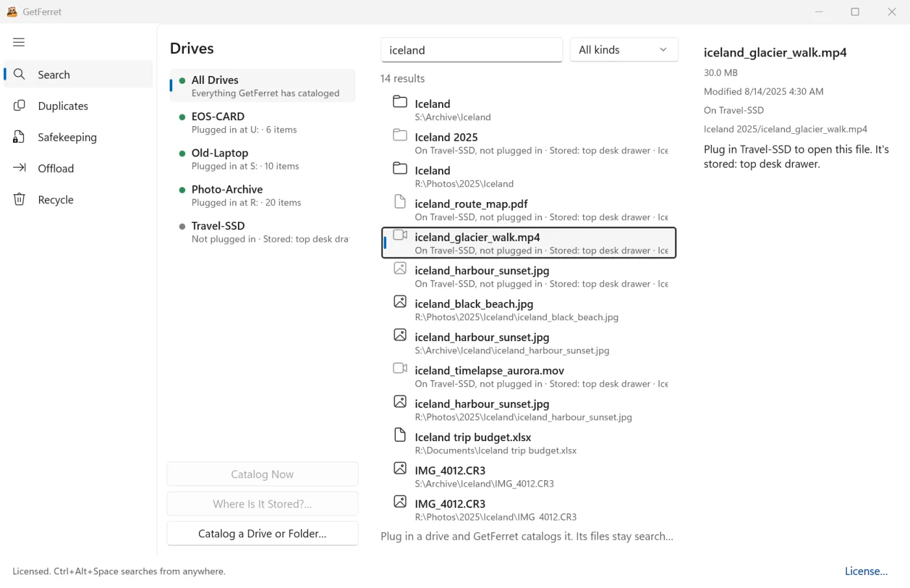Open the hamburger navigation menu
Image resolution: width=910 pixels, height=588 pixels.
point(19,42)
